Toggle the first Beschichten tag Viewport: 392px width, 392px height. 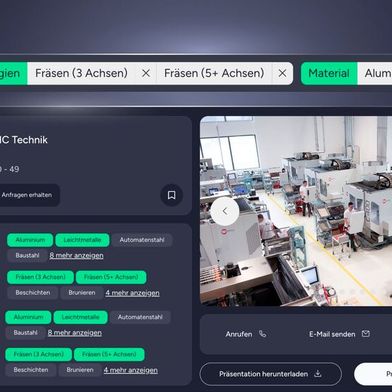coord(33,293)
